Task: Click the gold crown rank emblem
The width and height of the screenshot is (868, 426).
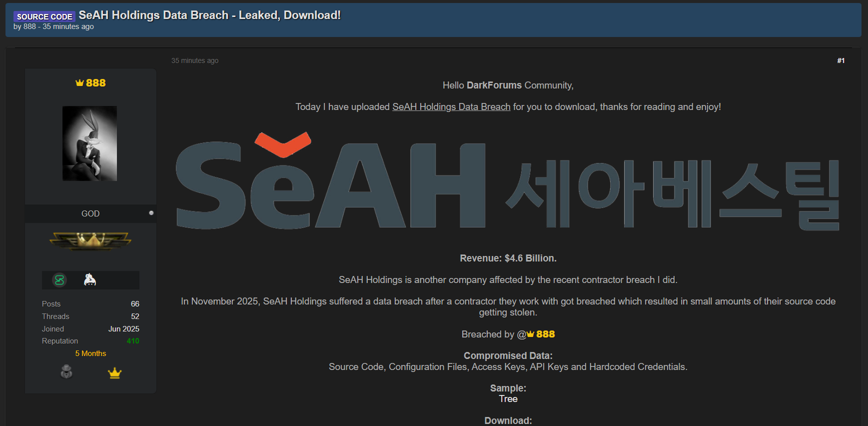Action: pyautogui.click(x=90, y=241)
